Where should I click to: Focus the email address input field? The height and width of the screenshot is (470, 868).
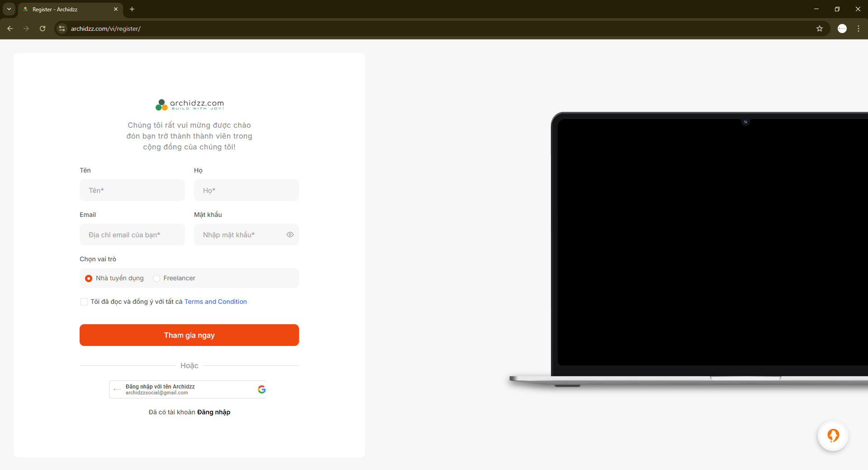click(x=132, y=235)
